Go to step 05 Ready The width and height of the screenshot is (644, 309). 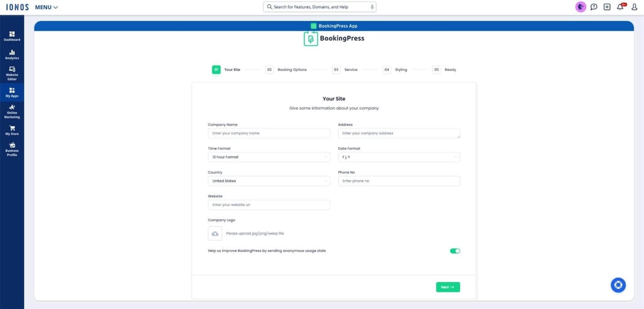[445, 70]
